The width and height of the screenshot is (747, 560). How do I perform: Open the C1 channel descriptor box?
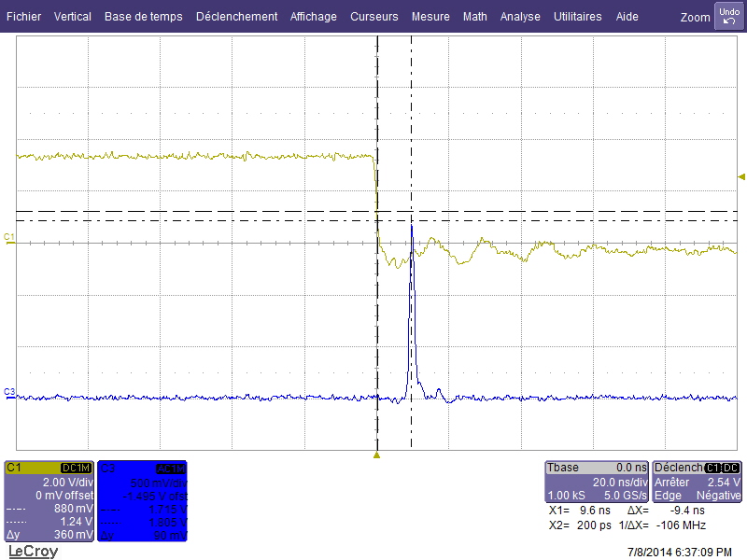tap(49, 501)
